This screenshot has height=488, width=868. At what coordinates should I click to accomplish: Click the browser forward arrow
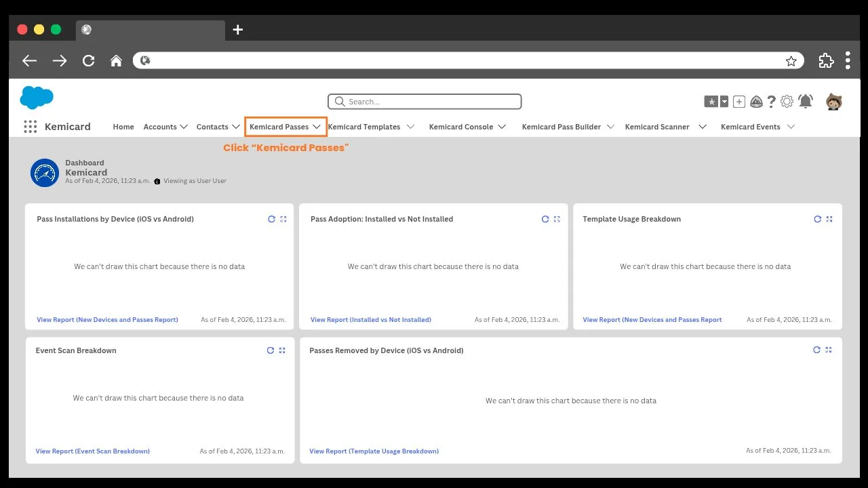point(60,60)
